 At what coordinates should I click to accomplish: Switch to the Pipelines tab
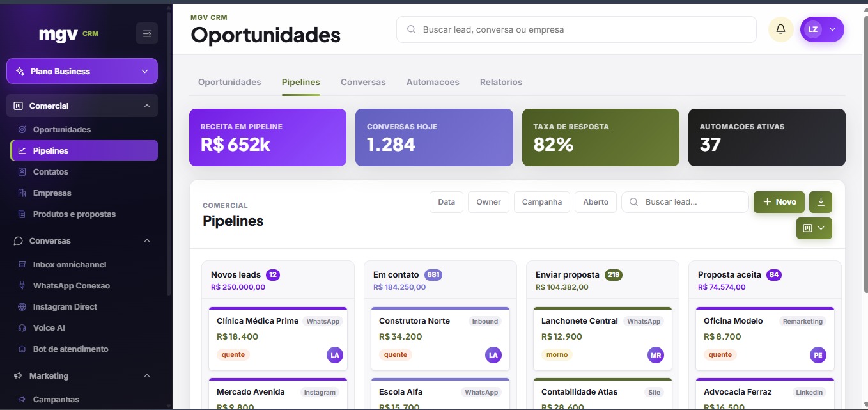[x=301, y=82]
